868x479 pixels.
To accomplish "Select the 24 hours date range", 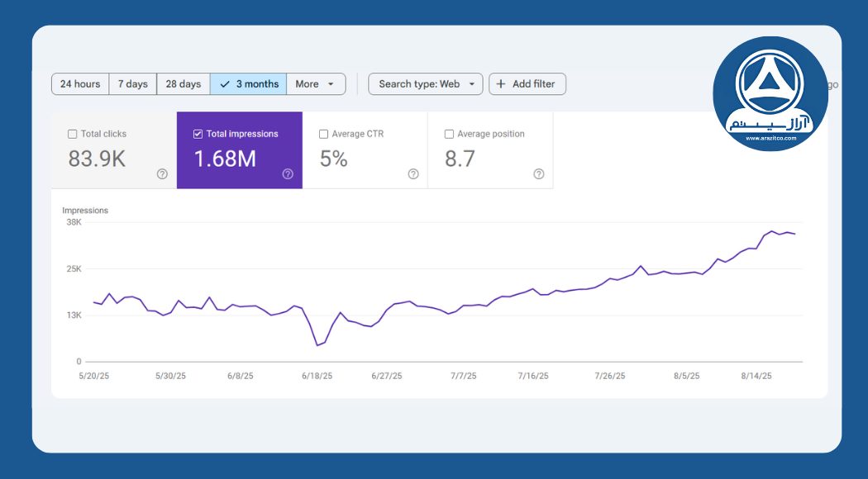I will click(x=80, y=84).
